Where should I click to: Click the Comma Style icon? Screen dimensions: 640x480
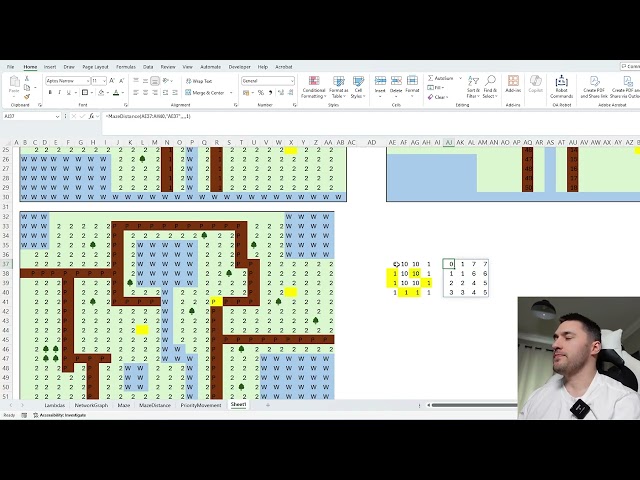270,93
